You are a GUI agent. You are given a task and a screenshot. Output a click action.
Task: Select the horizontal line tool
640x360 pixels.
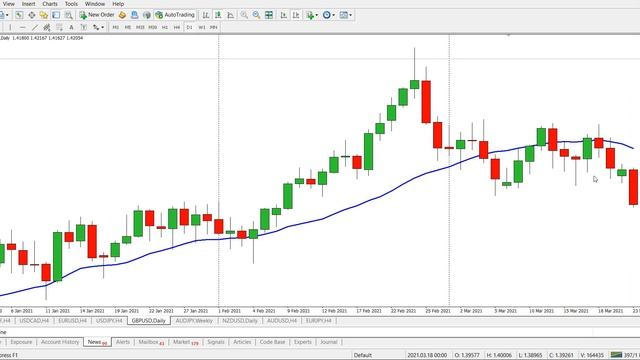pyautogui.click(x=22, y=27)
